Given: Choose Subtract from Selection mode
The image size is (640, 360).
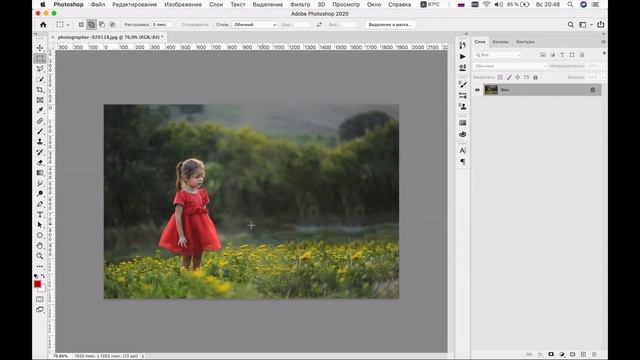Looking at the screenshot, I should click(x=102, y=24).
